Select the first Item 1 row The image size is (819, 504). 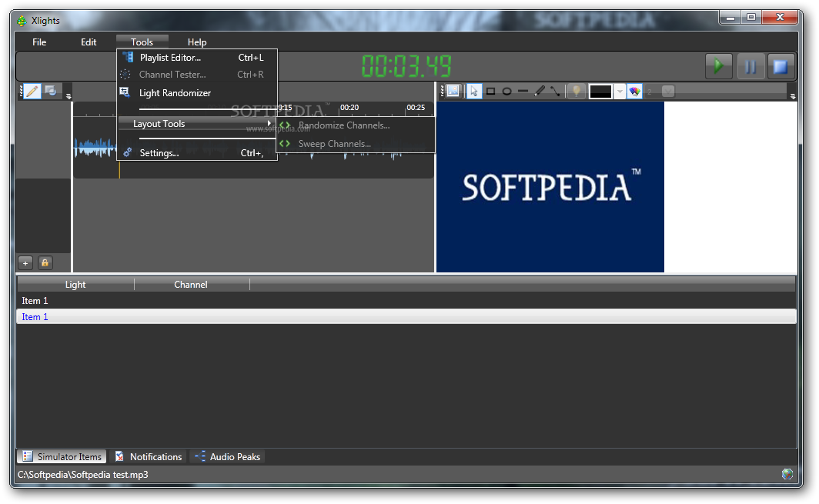click(406, 301)
